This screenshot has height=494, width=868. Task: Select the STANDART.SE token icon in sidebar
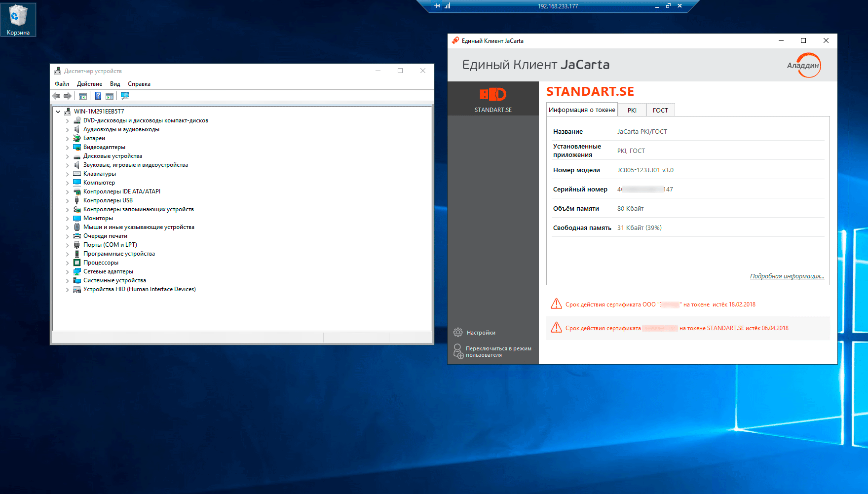(493, 99)
